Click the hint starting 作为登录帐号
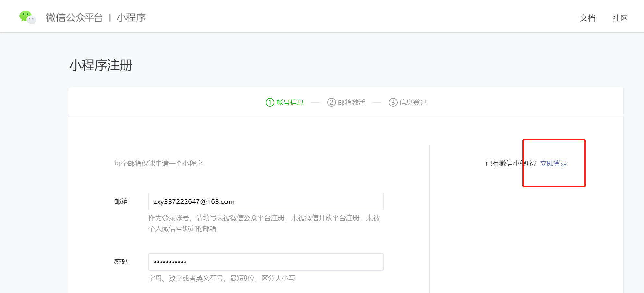Image resolution: width=644 pixels, height=293 pixels. pos(264,223)
